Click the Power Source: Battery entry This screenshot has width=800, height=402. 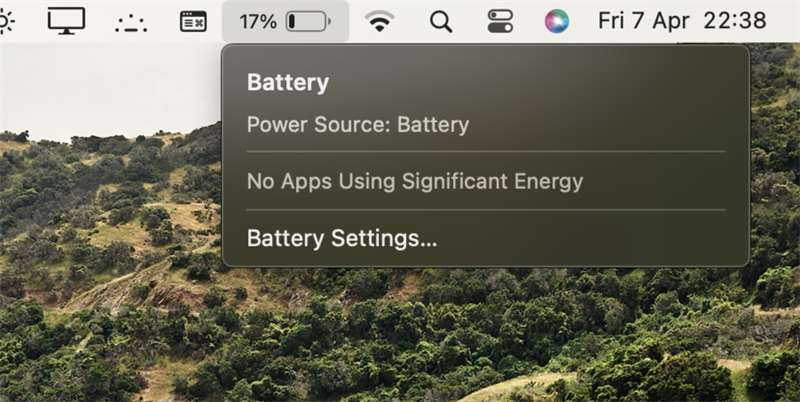358,125
